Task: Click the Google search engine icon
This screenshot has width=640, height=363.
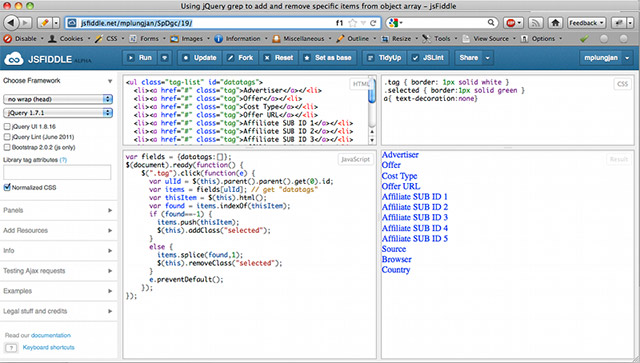Action: tap(393, 23)
